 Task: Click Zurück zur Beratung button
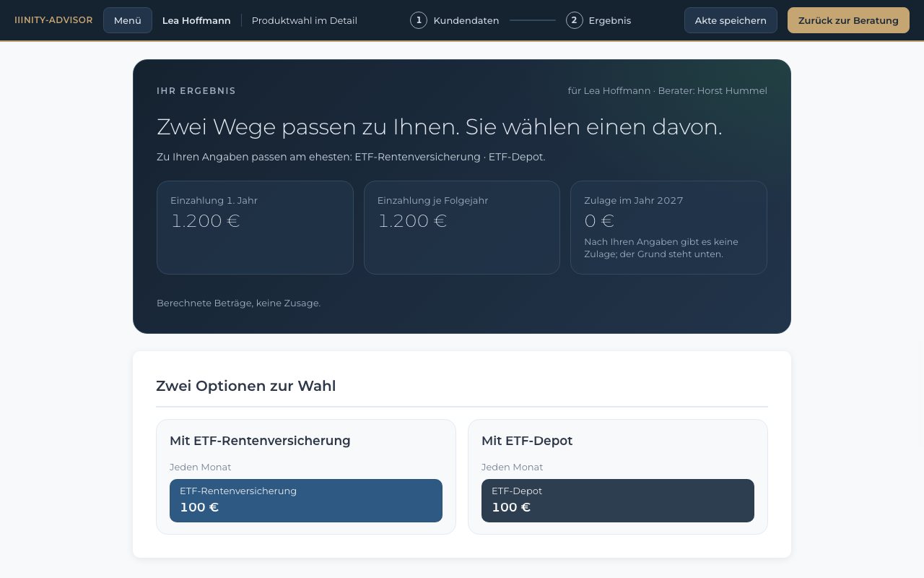click(848, 20)
